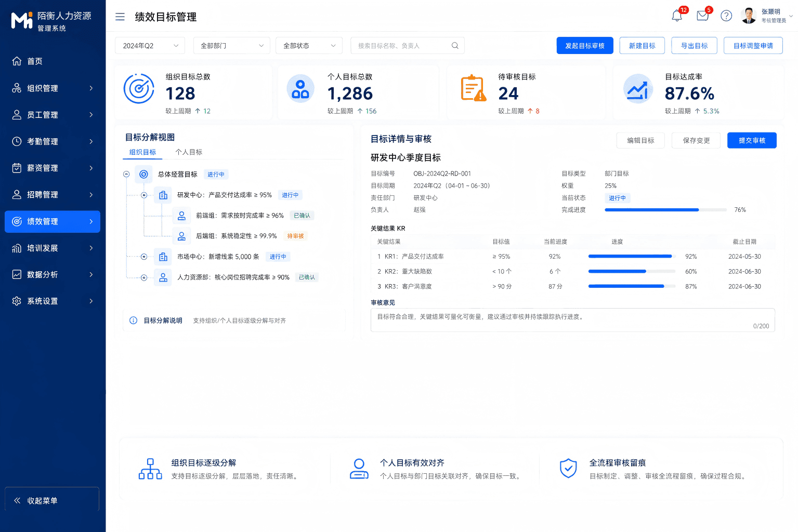Click the KR3 87% progress bar
798x532 pixels.
pyautogui.click(x=632, y=286)
